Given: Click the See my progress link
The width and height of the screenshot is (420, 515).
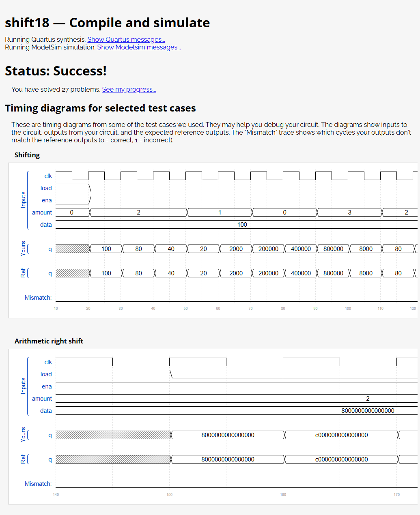Looking at the screenshot, I should 129,89.
